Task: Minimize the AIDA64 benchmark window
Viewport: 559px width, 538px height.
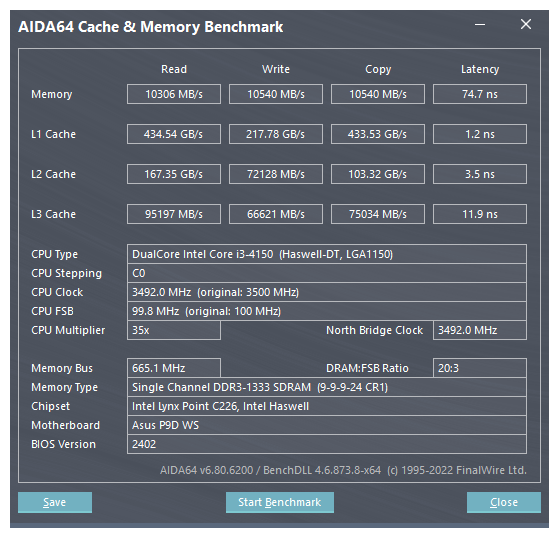Action: (480, 25)
